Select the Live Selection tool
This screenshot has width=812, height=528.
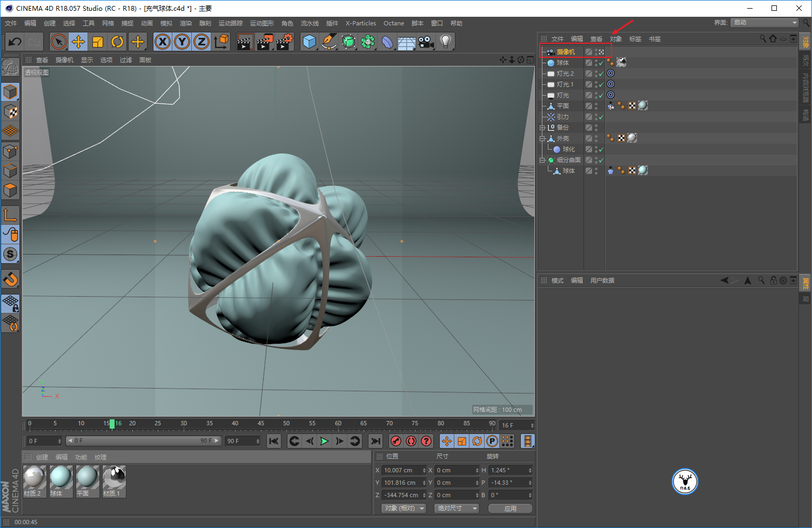click(59, 42)
